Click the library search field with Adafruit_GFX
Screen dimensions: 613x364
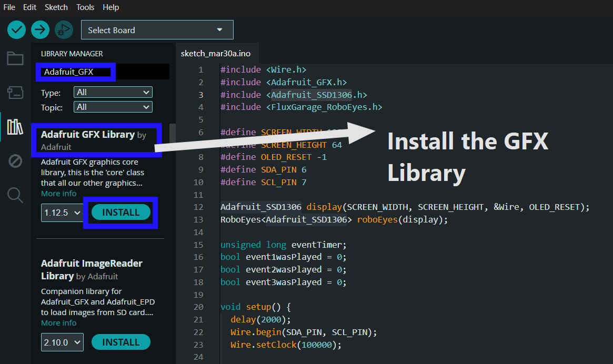104,72
